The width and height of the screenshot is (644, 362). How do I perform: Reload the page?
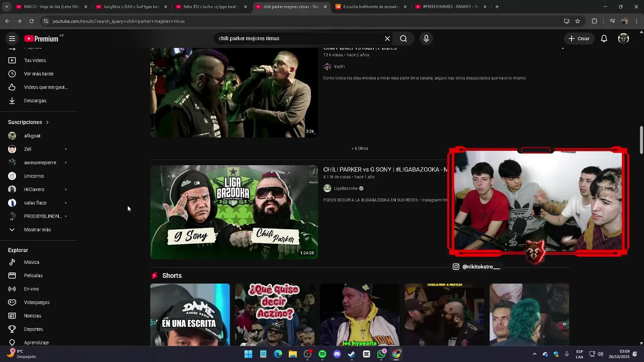click(31, 21)
